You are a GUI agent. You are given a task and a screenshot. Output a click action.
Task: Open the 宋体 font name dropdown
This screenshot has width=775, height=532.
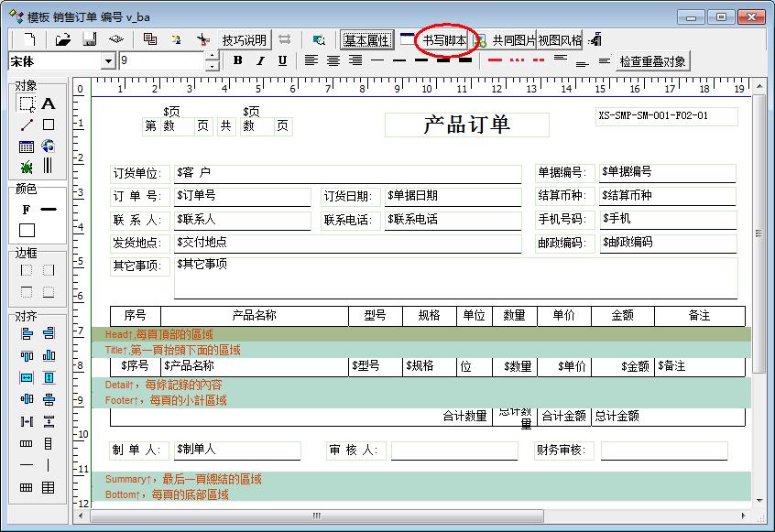tap(108, 61)
